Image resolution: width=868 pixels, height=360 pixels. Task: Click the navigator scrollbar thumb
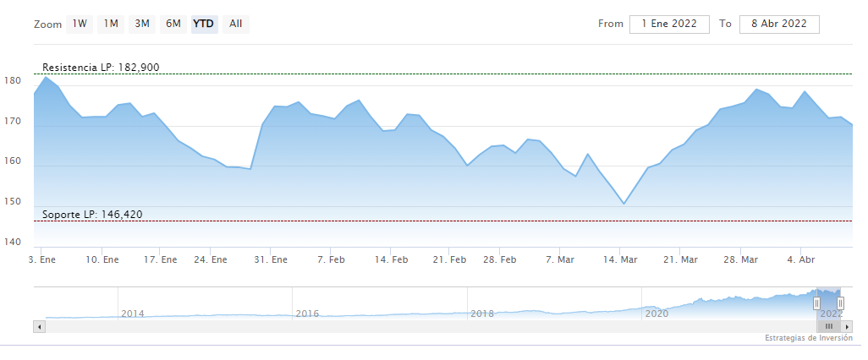coord(828,325)
